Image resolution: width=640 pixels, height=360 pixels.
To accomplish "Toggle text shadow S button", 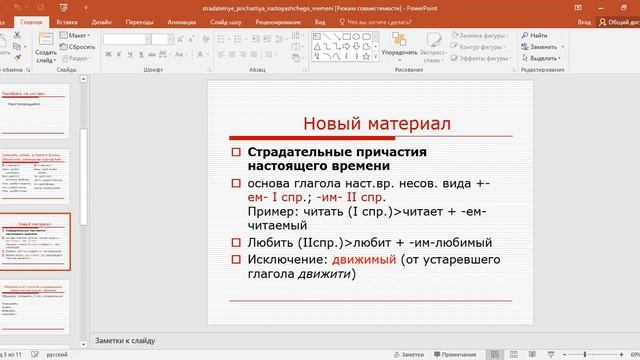I will coord(141,54).
